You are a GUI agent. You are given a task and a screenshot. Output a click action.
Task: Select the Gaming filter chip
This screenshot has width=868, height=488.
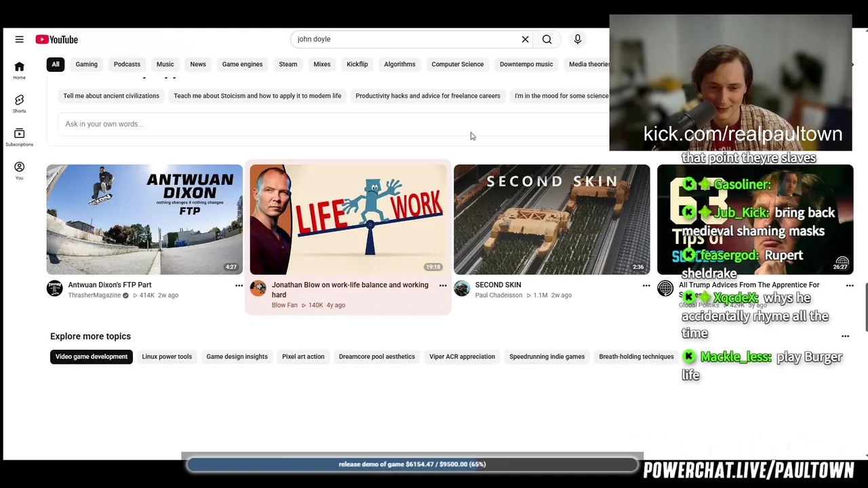pos(86,64)
